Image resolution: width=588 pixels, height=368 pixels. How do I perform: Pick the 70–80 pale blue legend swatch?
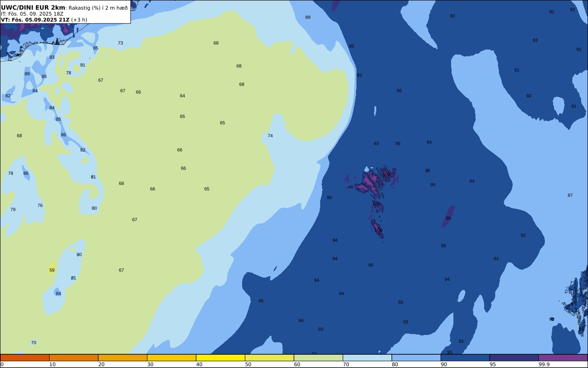pyautogui.click(x=367, y=357)
